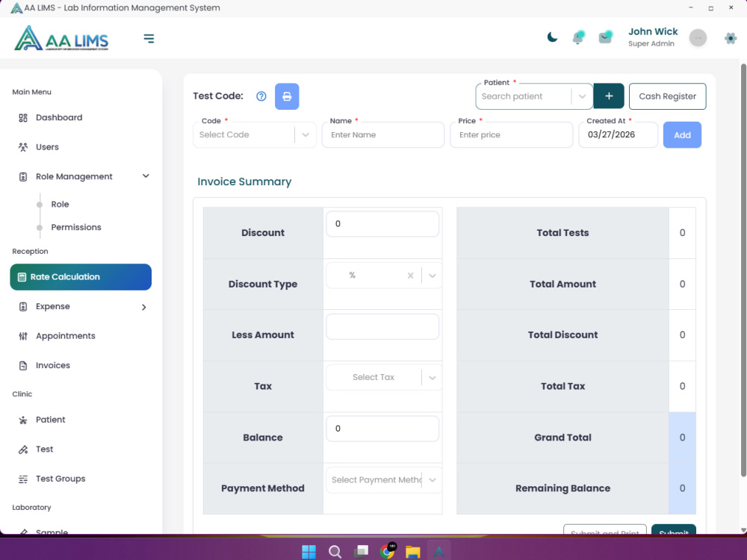The image size is (747, 560).
Task: Open the Patient menu item
Action: click(51, 420)
